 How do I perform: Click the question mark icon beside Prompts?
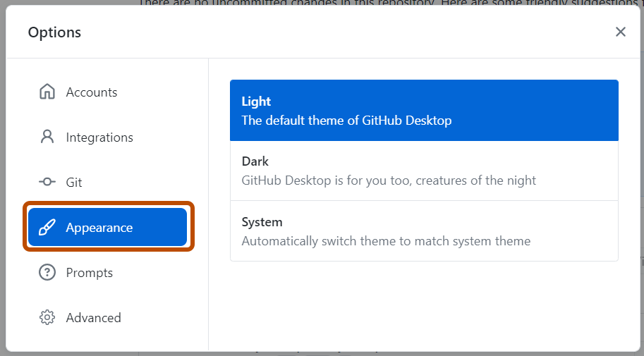tap(47, 272)
